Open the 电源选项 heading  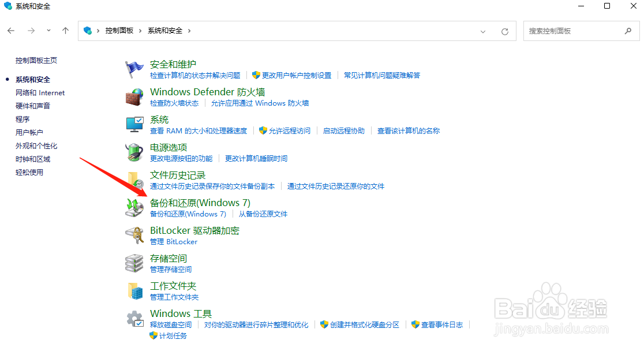pyautogui.click(x=169, y=148)
